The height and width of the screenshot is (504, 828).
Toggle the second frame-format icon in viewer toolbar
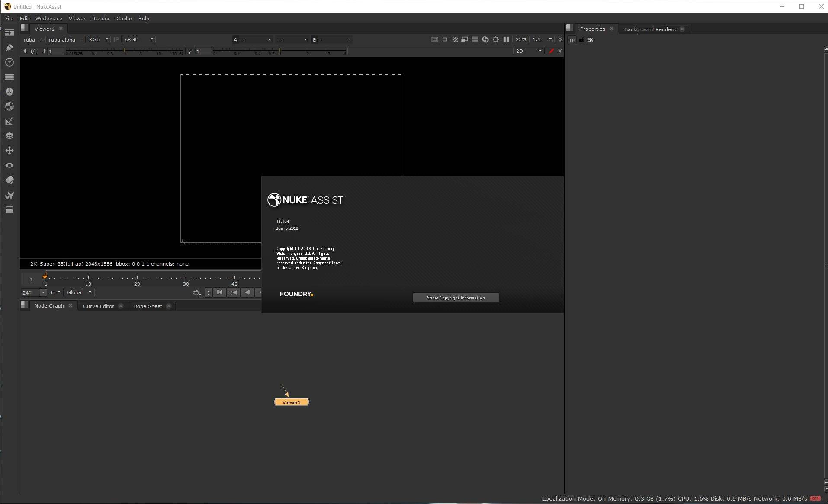(445, 39)
